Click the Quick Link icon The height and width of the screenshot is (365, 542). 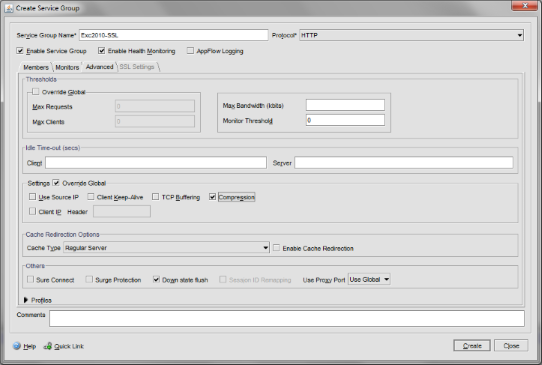48,346
